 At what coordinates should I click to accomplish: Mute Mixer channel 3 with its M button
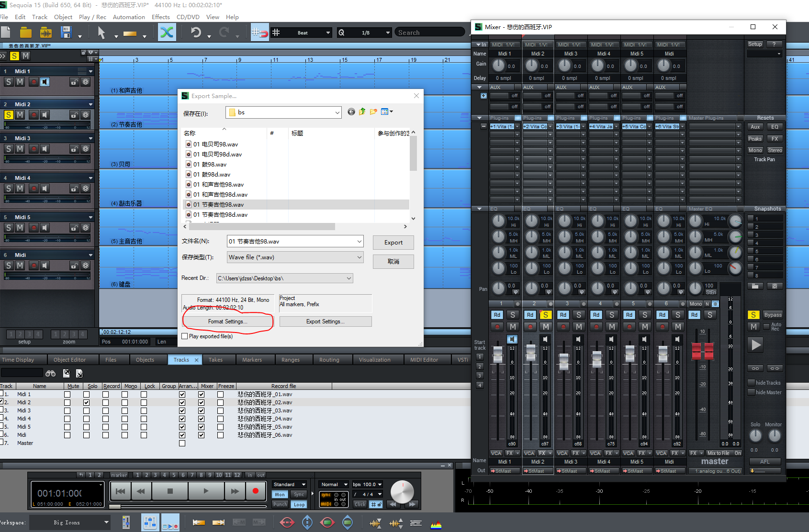(579, 327)
